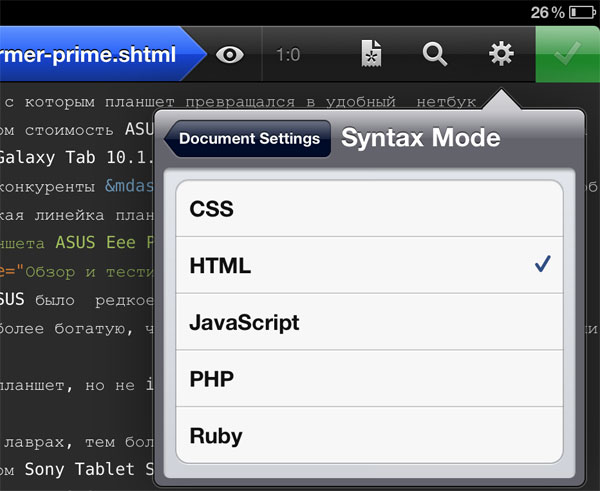Open the document snippets file icon
This screenshot has width=600, height=491.
372,54
